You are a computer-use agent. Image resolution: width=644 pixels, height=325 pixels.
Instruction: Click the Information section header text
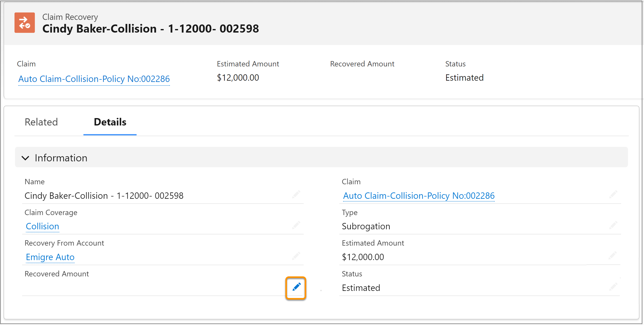[x=61, y=158]
